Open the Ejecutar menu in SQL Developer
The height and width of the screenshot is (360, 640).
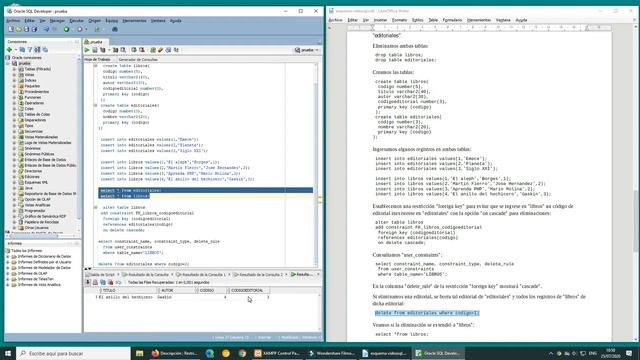click(76, 20)
